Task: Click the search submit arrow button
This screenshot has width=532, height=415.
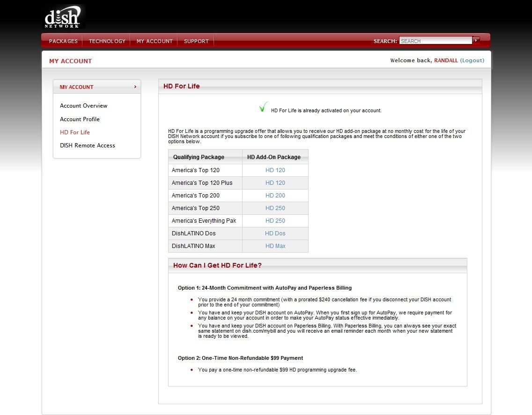Action: 476,40
